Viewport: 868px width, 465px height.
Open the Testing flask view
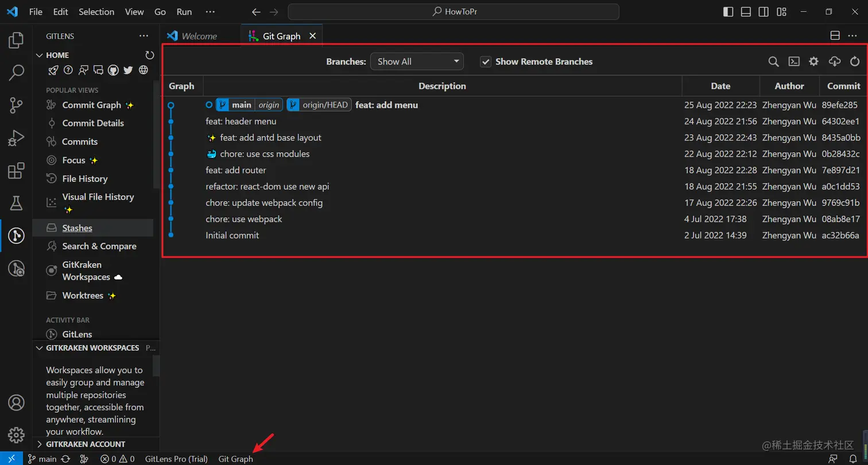coord(16,203)
